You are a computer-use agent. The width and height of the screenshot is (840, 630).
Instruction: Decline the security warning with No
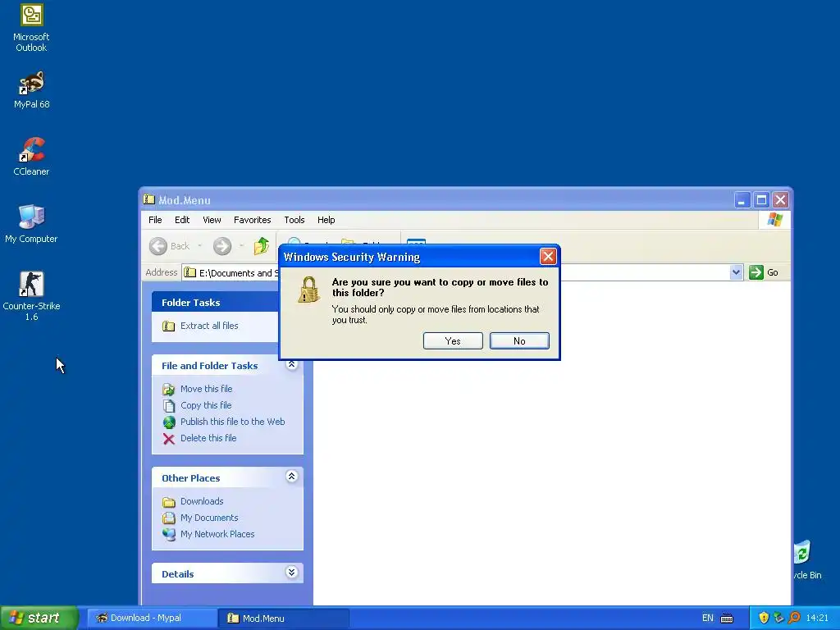pyautogui.click(x=519, y=340)
